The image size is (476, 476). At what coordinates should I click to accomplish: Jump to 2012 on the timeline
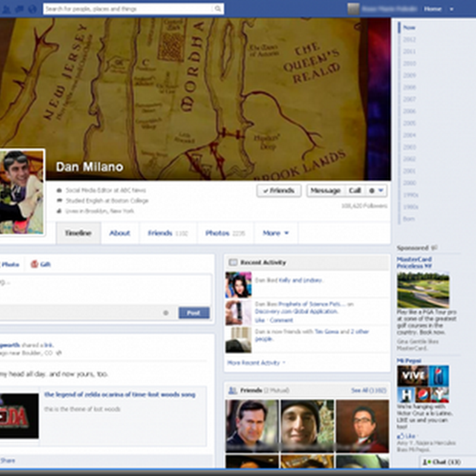(x=409, y=39)
